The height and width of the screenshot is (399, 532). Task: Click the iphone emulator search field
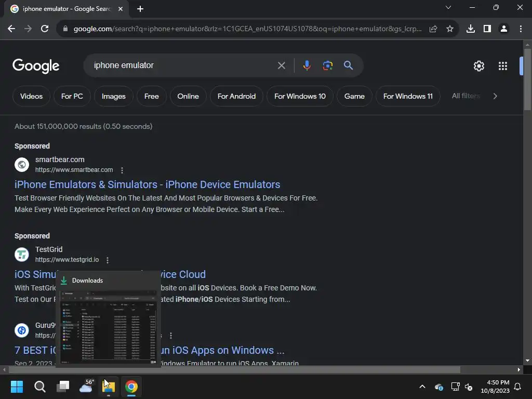(183, 65)
